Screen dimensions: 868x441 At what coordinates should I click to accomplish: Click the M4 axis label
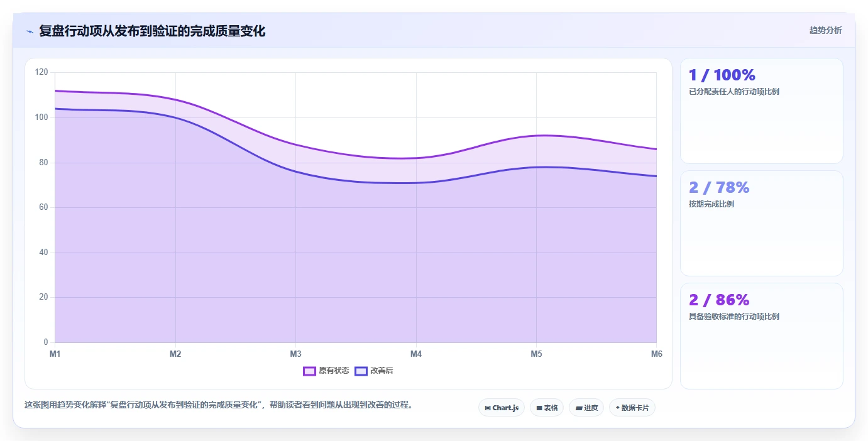416,354
